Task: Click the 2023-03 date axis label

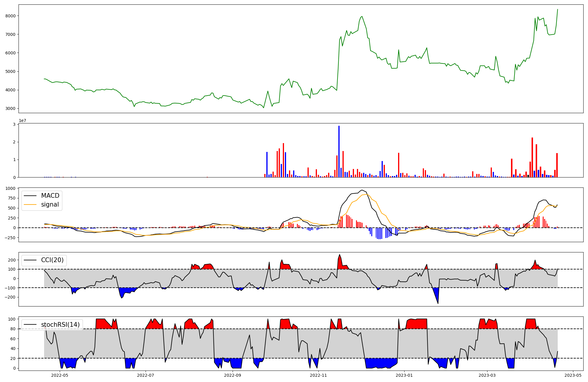Action: (x=487, y=375)
